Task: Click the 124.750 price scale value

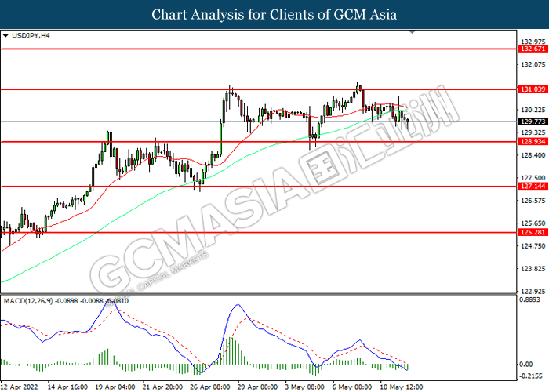Action: tap(533, 246)
